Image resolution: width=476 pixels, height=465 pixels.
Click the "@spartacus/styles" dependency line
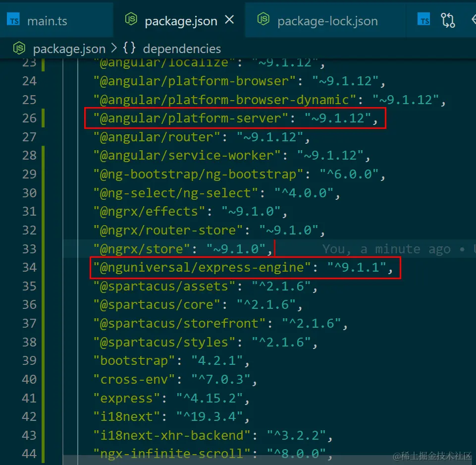205,342
